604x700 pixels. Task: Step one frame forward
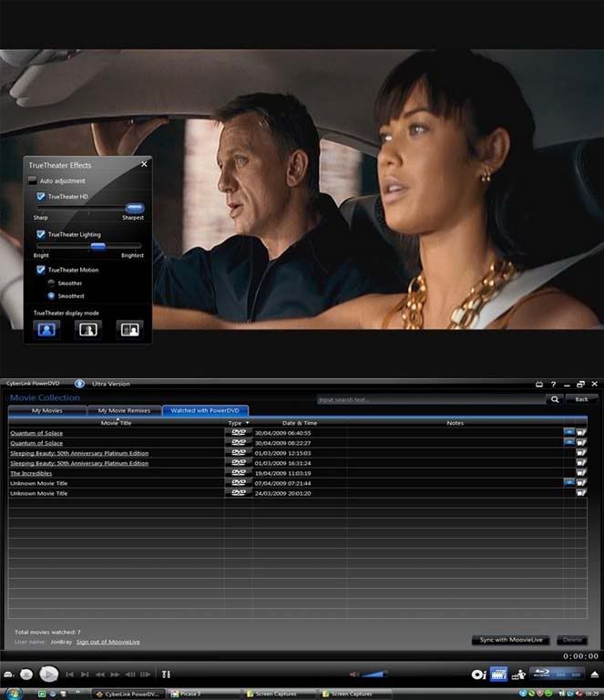pyautogui.click(x=146, y=674)
